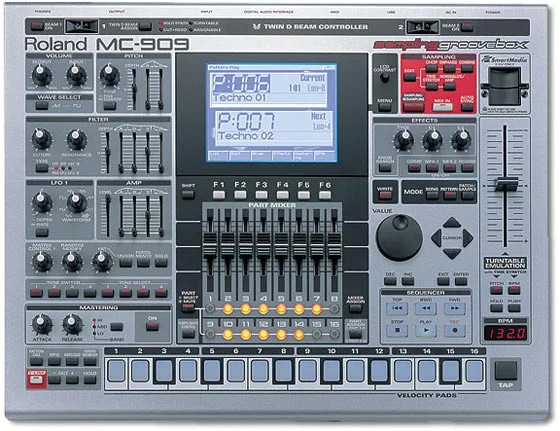Screen dimensions: 560x431
Task: Switch MODE to PATTERN
Action: click(449, 195)
